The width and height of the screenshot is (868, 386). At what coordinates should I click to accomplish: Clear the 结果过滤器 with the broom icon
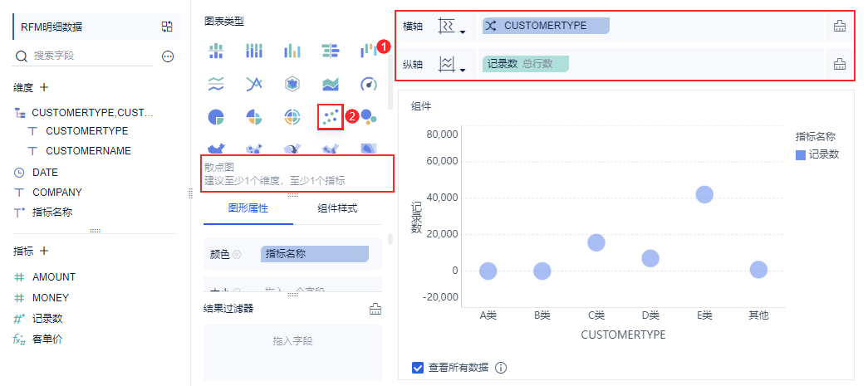[x=375, y=309]
